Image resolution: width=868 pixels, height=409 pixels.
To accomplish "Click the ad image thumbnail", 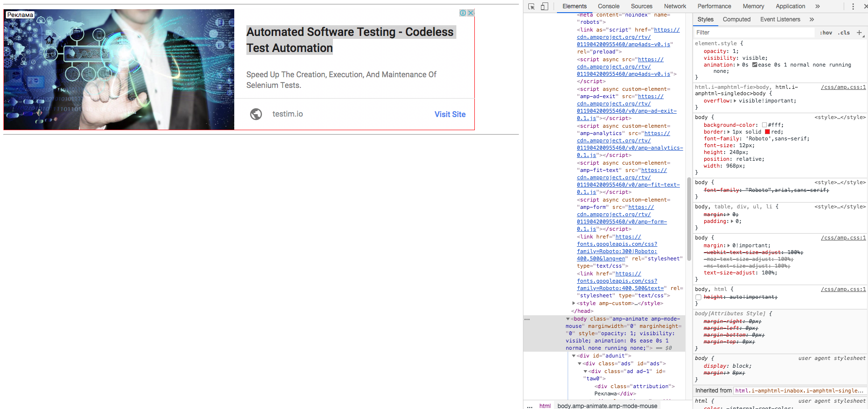I will (x=119, y=69).
